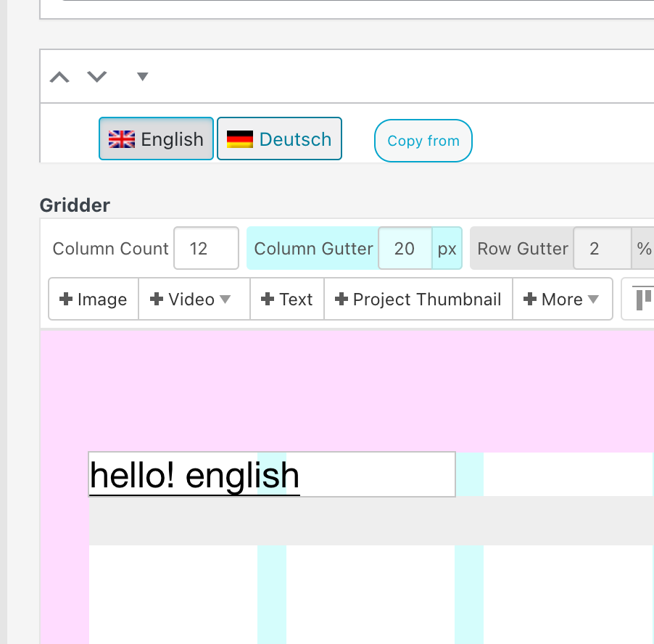Click the disclosure triangle in the panel header

click(142, 76)
